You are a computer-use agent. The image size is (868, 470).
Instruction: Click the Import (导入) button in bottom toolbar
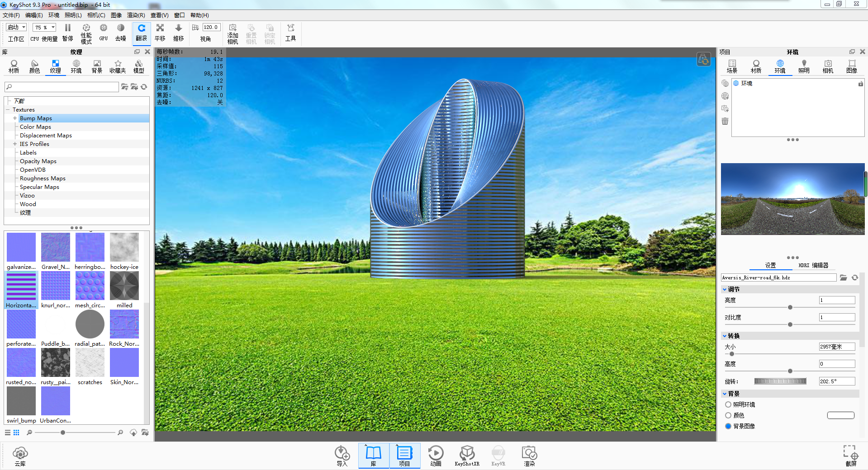click(x=342, y=456)
